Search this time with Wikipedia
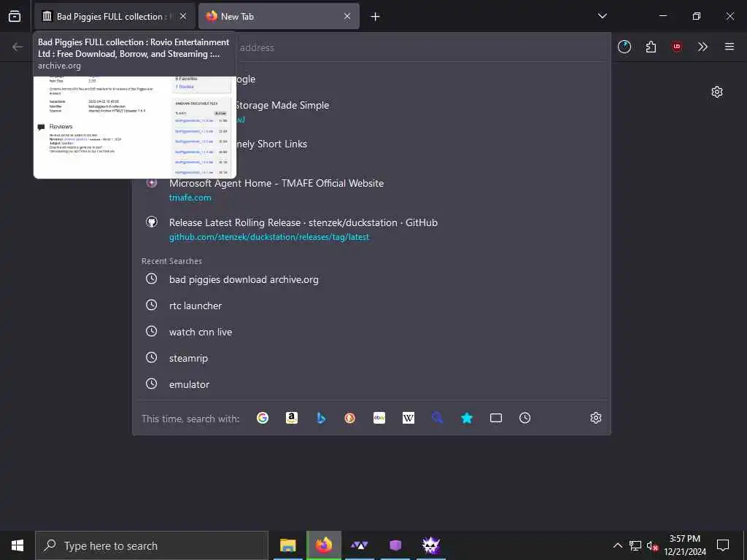This screenshot has height=560, width=747. tap(409, 418)
